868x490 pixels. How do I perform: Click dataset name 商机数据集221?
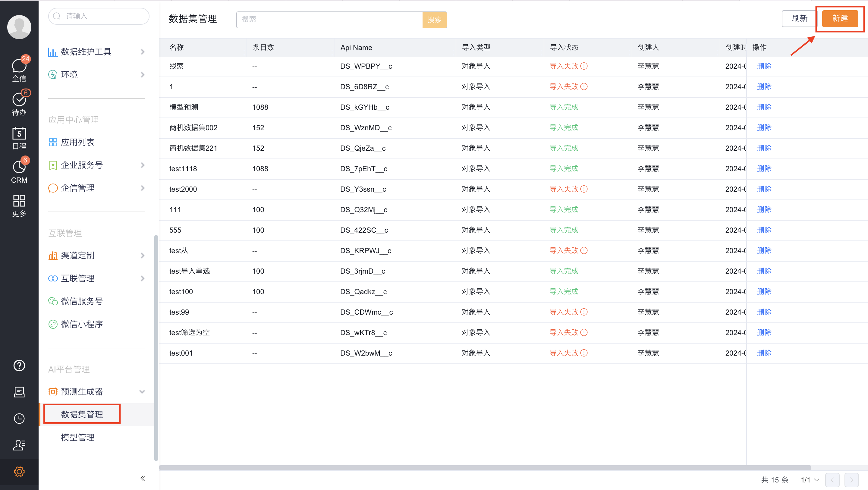[x=193, y=148]
